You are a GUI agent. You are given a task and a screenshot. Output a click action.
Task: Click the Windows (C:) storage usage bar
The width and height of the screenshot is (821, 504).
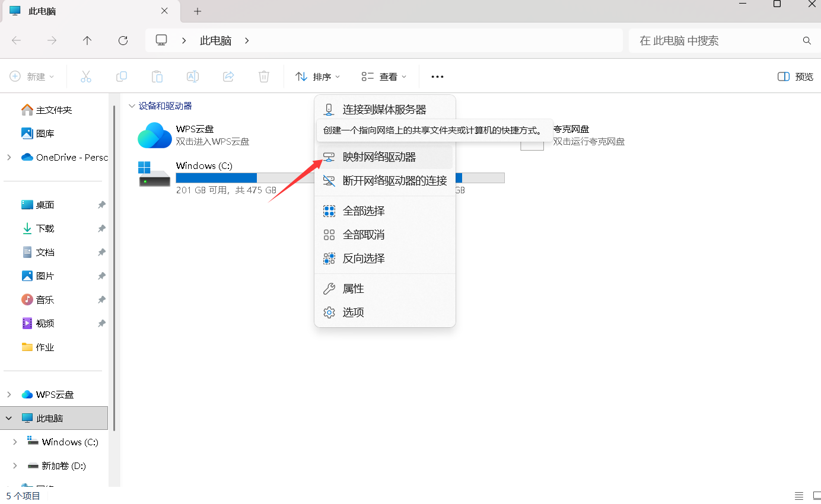tap(244, 178)
